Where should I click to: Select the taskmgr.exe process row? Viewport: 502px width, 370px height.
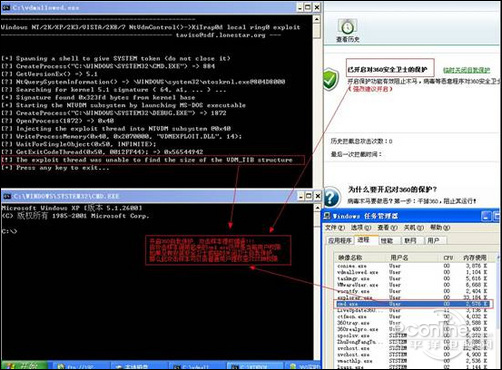click(412, 279)
